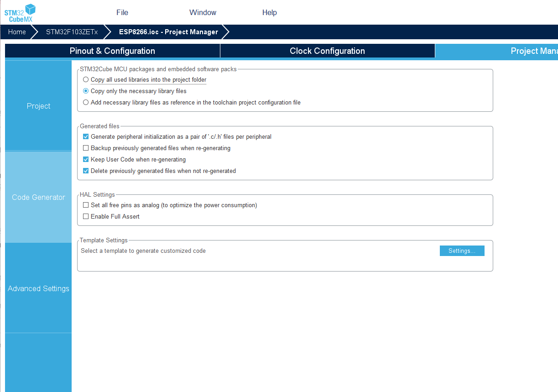Select Copy only the necessary library files
The height and width of the screenshot is (392, 558).
click(x=86, y=91)
